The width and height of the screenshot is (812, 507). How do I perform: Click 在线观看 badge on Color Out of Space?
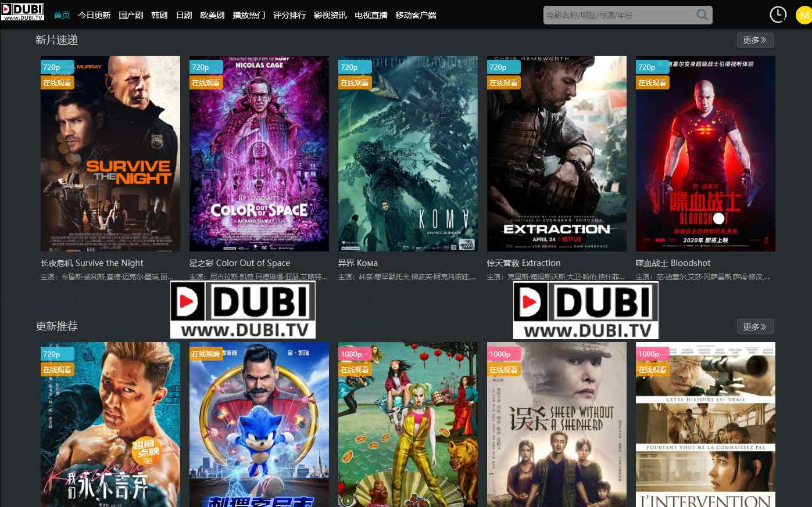[x=206, y=83]
